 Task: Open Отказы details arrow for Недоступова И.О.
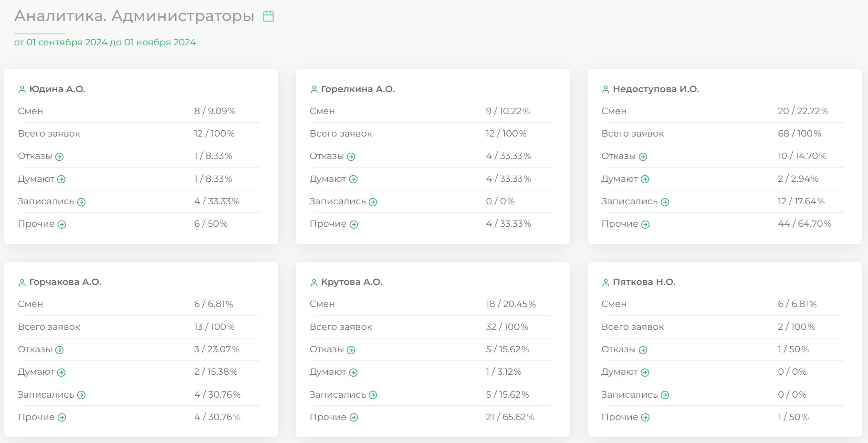[x=643, y=157]
